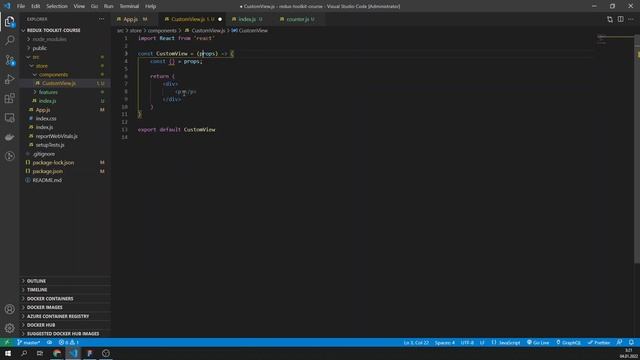Switch to the index.js editor tab
Screen dimensions: 640x360
[x=250, y=19]
